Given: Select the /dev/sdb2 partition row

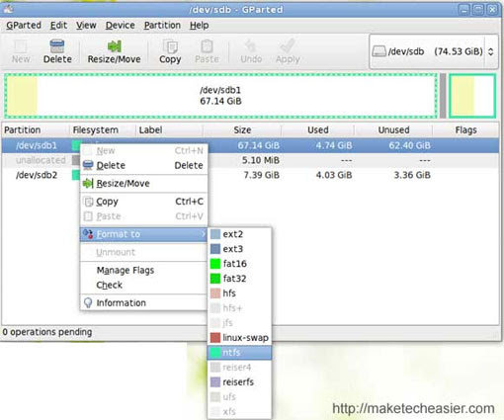Looking at the screenshot, I should 250,175.
